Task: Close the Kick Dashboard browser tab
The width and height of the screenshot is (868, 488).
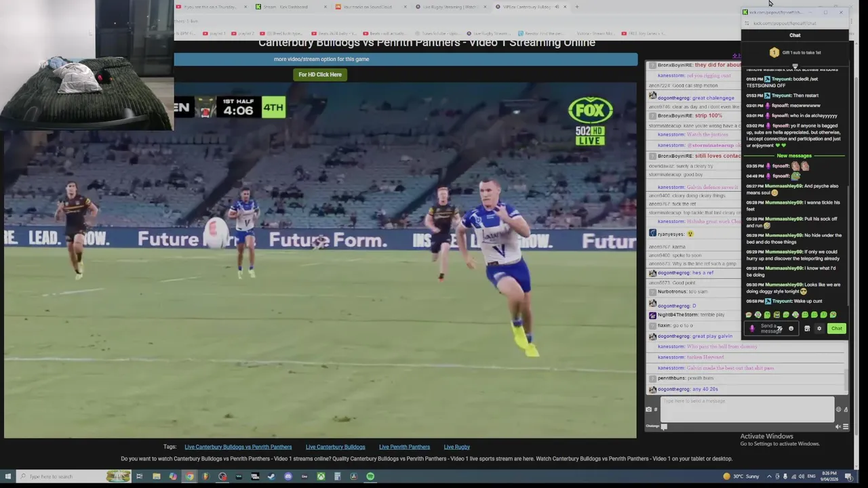Action: [325, 7]
